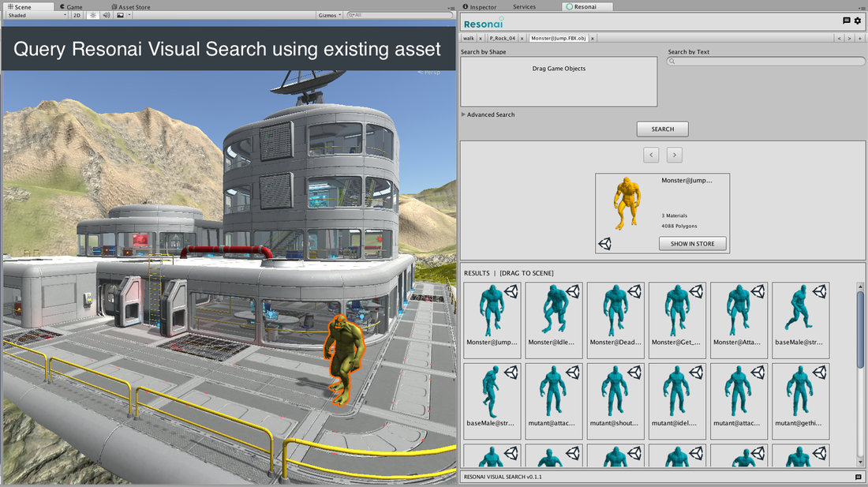Click the SEARCH button
This screenshot has height=487, width=868.
pyautogui.click(x=663, y=129)
